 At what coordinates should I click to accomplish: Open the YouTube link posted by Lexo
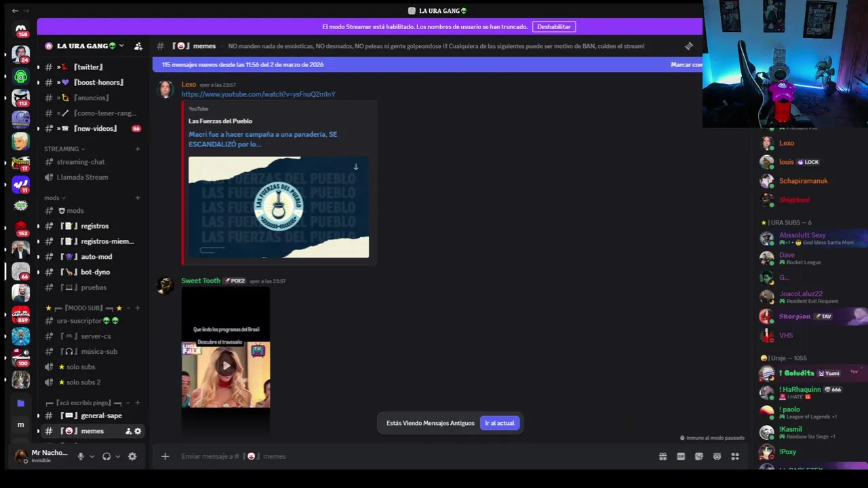point(258,94)
